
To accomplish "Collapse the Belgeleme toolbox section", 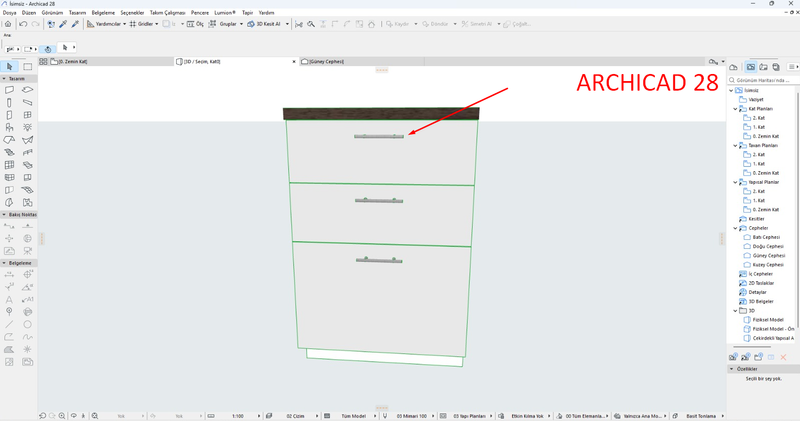I will tap(4, 263).
